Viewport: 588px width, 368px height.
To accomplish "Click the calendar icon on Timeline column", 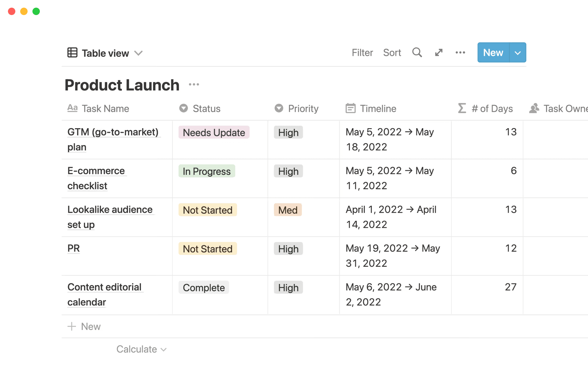I will coord(350,108).
